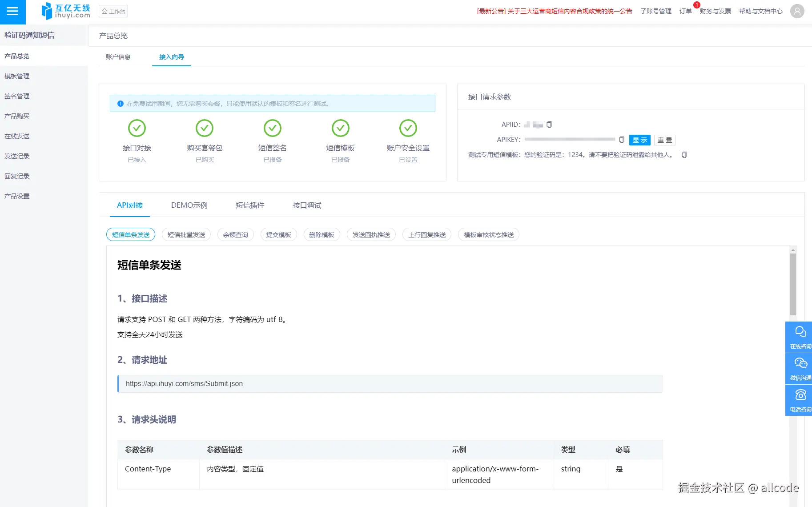Switch to the 接入向导 tab

[x=172, y=57]
